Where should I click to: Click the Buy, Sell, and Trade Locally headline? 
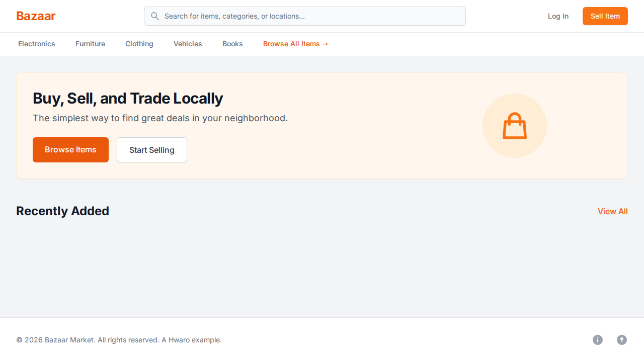coord(128,99)
